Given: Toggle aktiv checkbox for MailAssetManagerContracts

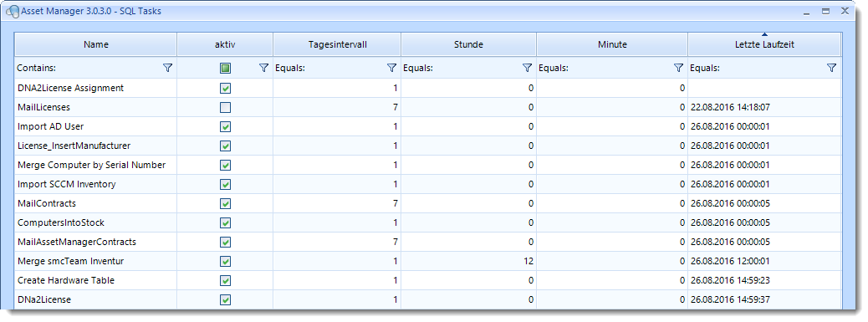Looking at the screenshot, I should pos(225,242).
